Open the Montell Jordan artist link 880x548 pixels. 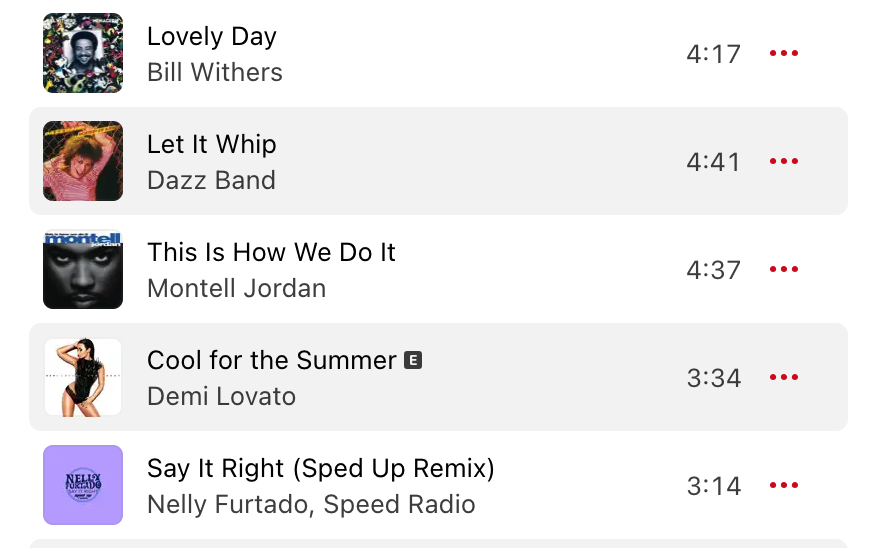(236, 289)
